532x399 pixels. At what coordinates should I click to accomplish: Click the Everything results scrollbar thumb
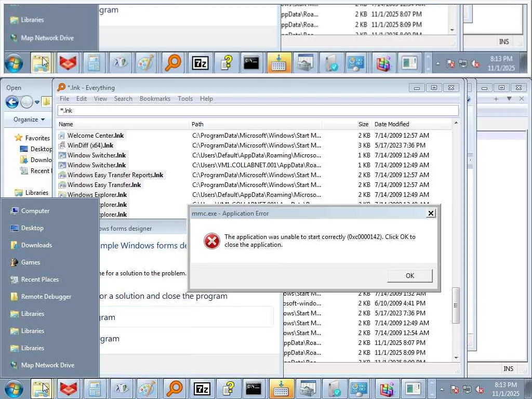pos(456,305)
